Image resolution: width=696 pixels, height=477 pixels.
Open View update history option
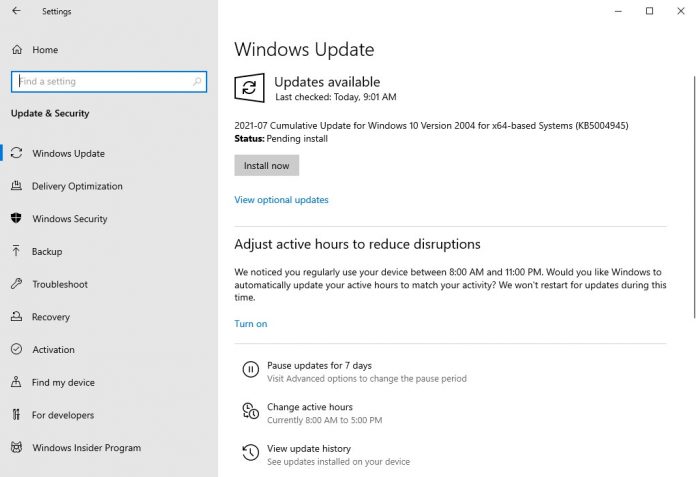pos(308,449)
